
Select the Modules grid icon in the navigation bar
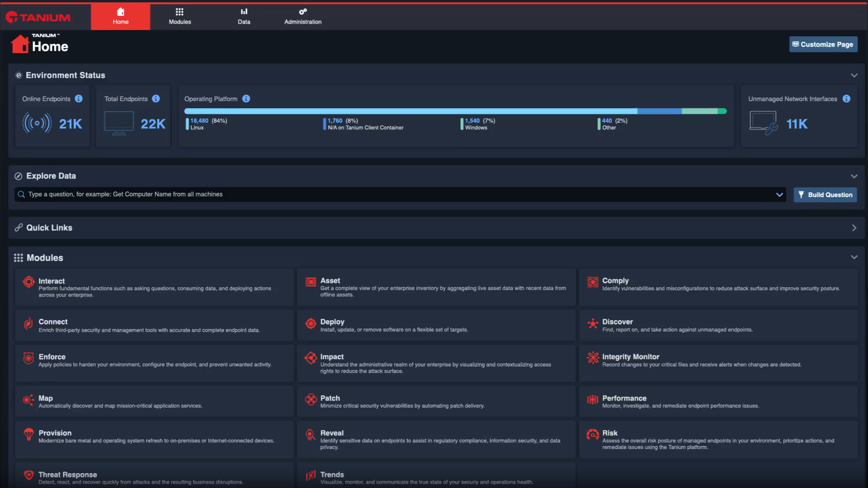click(180, 11)
